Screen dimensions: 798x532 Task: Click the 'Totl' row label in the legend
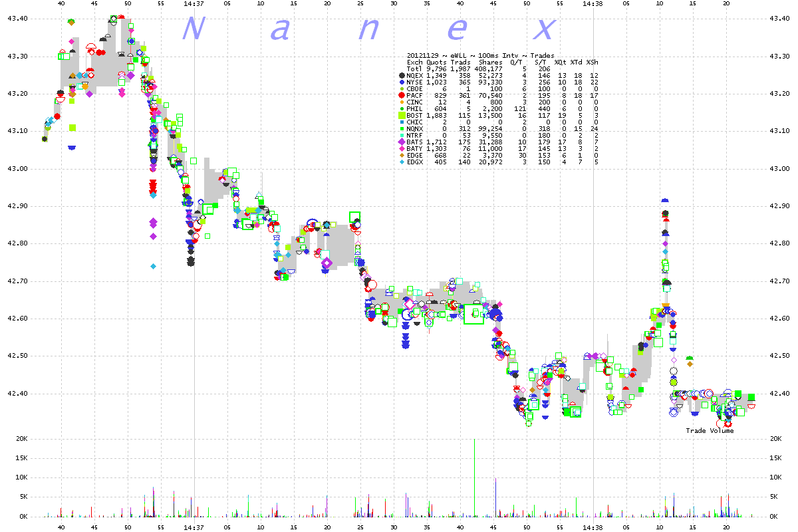(x=415, y=69)
